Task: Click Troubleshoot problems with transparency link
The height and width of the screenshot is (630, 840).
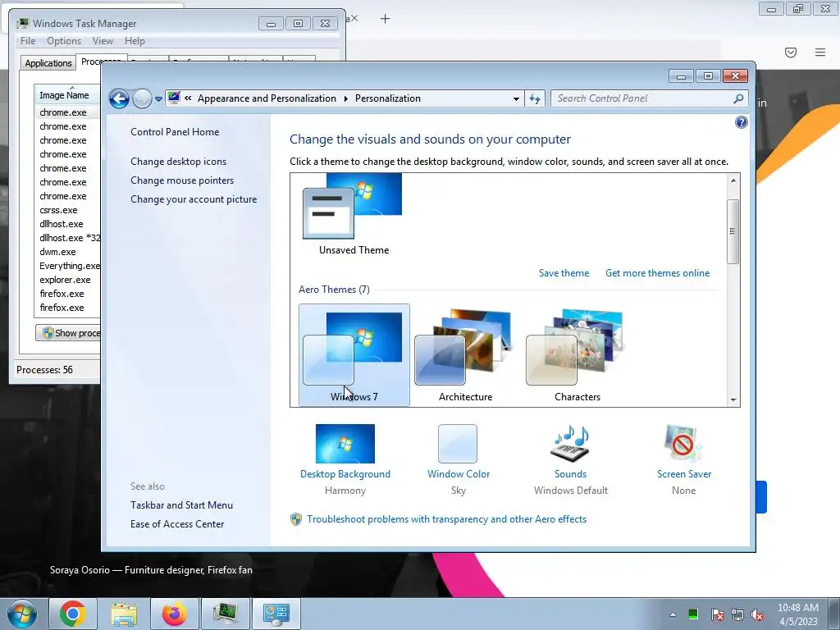Action: (446, 519)
